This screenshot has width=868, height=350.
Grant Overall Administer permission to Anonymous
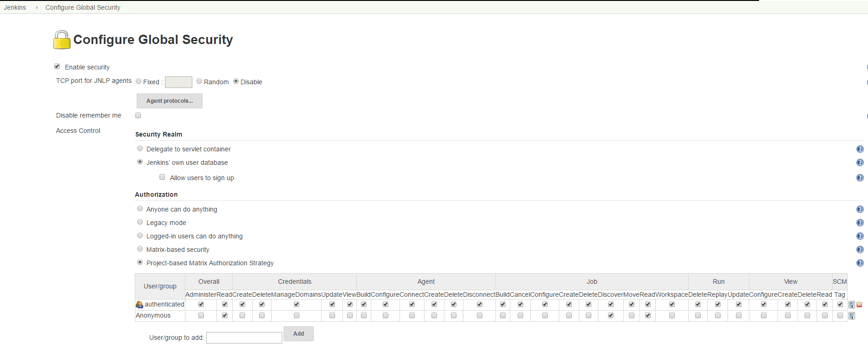pyautogui.click(x=201, y=315)
